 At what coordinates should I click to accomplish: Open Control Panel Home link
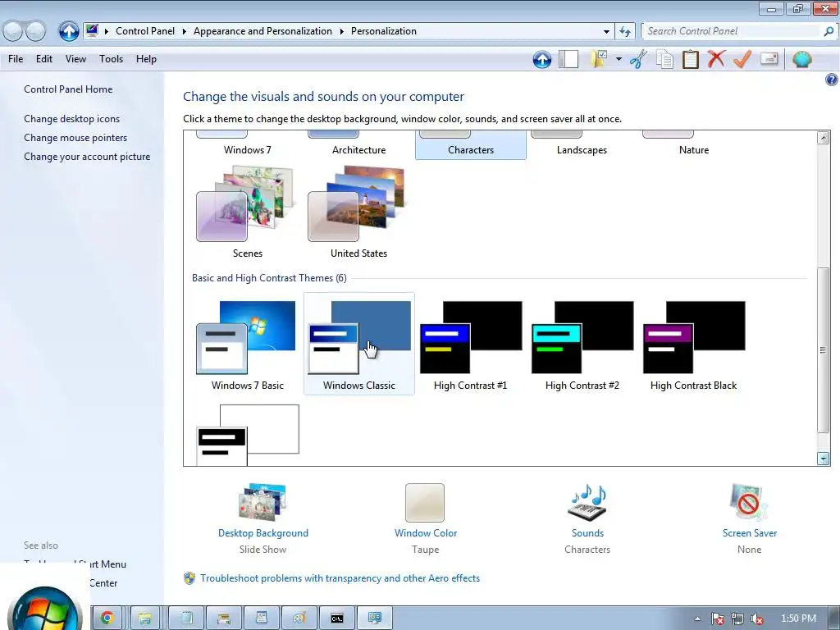click(x=68, y=89)
